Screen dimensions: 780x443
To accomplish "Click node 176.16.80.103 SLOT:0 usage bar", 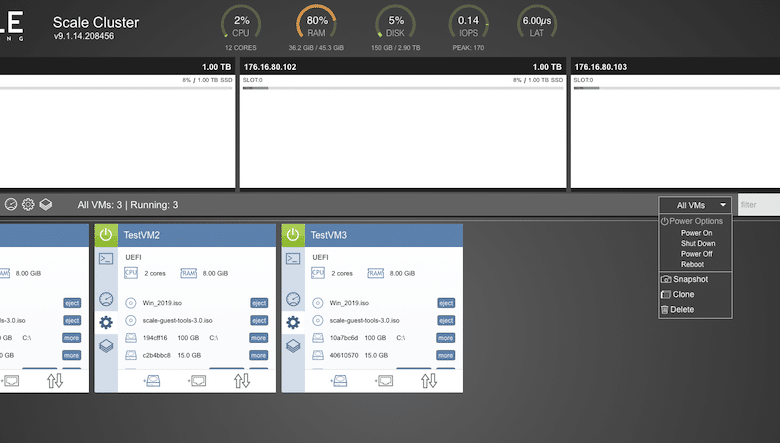I will (x=677, y=88).
